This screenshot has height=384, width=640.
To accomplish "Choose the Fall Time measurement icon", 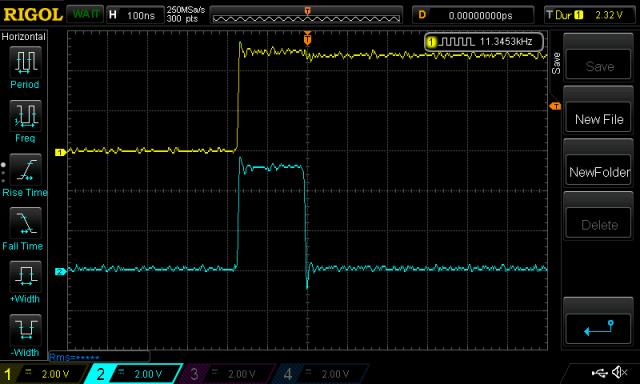I will coord(25,223).
